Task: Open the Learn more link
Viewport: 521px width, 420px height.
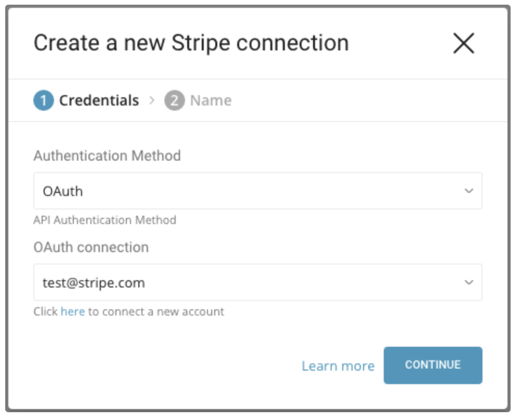Action: [338, 366]
